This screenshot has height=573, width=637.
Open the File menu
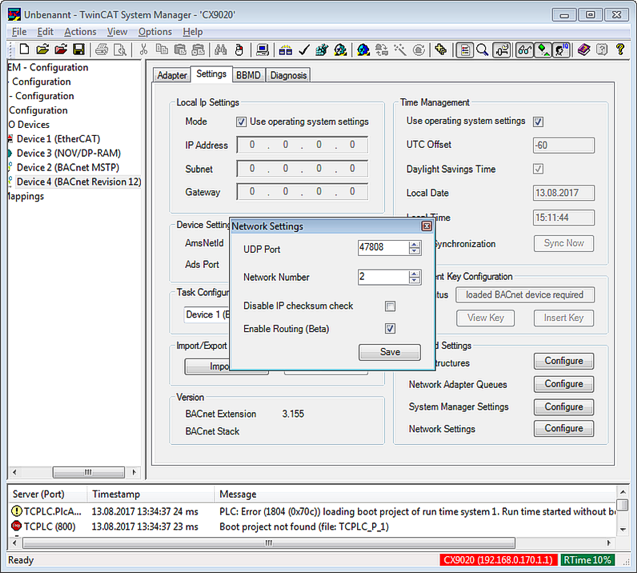(19, 32)
